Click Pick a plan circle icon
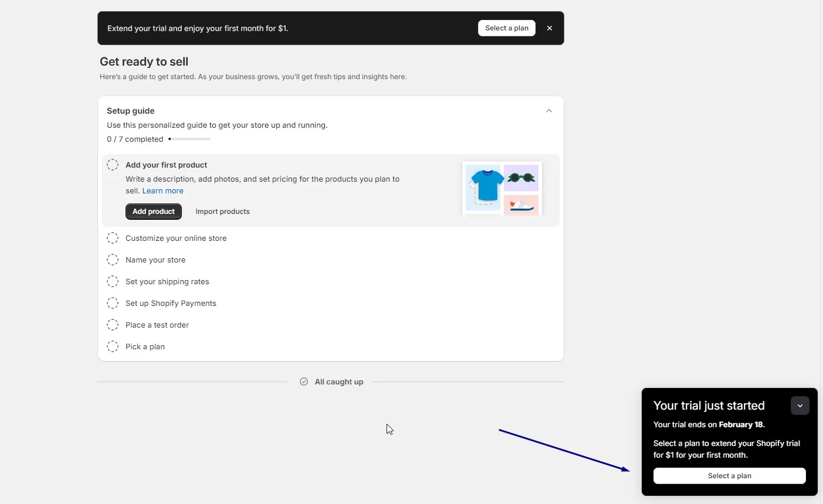The height and width of the screenshot is (504, 823). click(x=113, y=347)
